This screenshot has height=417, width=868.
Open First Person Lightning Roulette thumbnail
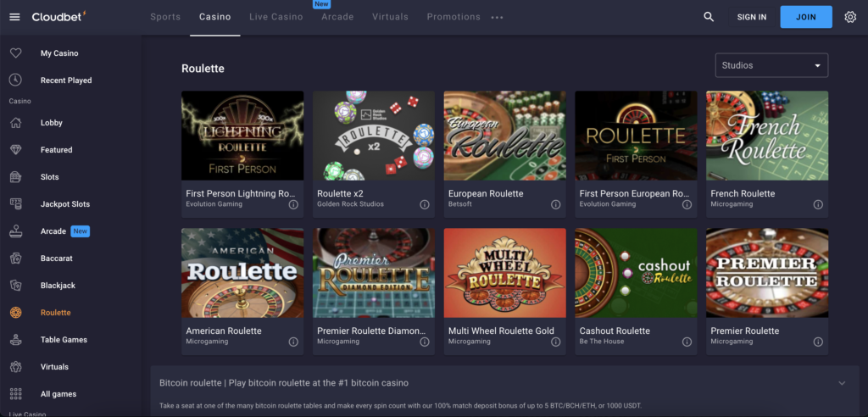coord(242,136)
